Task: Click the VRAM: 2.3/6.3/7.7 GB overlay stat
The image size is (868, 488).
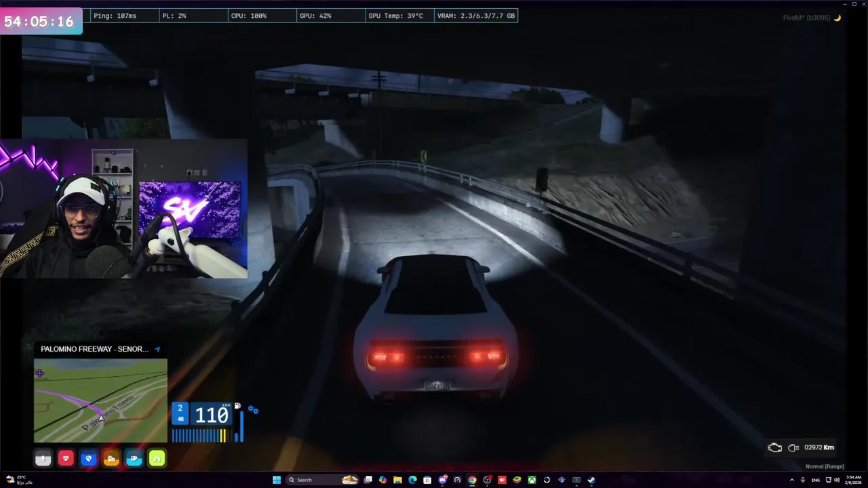Action: click(475, 16)
